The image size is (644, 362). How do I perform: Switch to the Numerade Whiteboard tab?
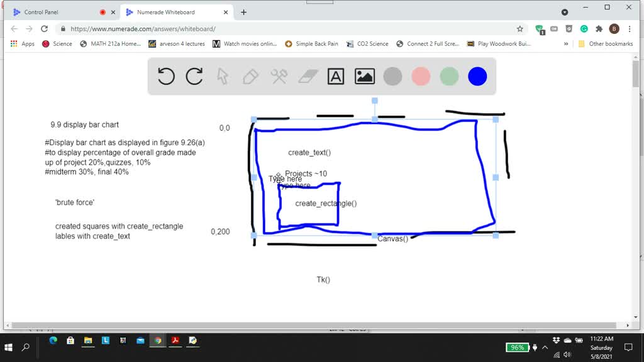pyautogui.click(x=167, y=11)
